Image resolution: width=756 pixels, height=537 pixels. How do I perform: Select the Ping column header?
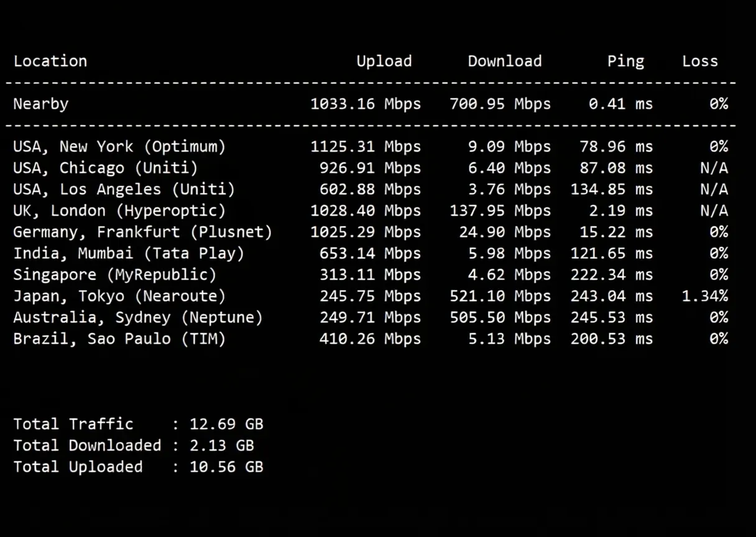point(626,62)
